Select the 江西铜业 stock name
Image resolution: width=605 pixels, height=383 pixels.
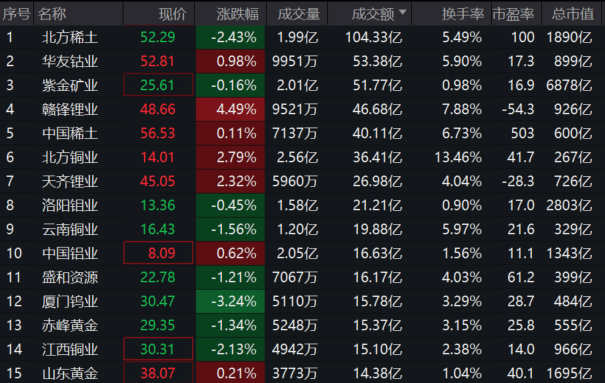70,349
